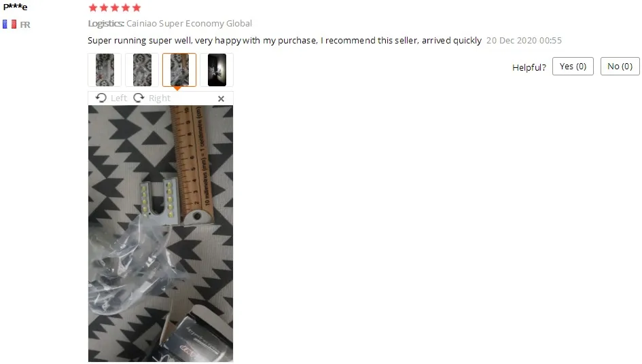Close the enlarged review photo viewer

tap(221, 98)
